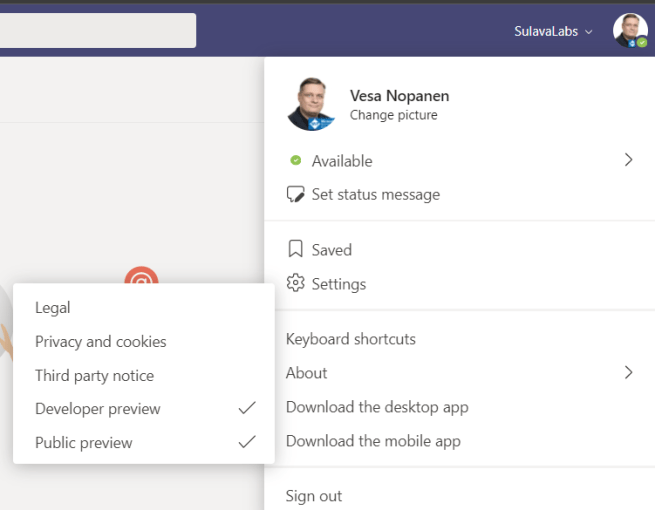Expand the Available status submenu chevron
Screen dimensions: 655x510
point(628,160)
